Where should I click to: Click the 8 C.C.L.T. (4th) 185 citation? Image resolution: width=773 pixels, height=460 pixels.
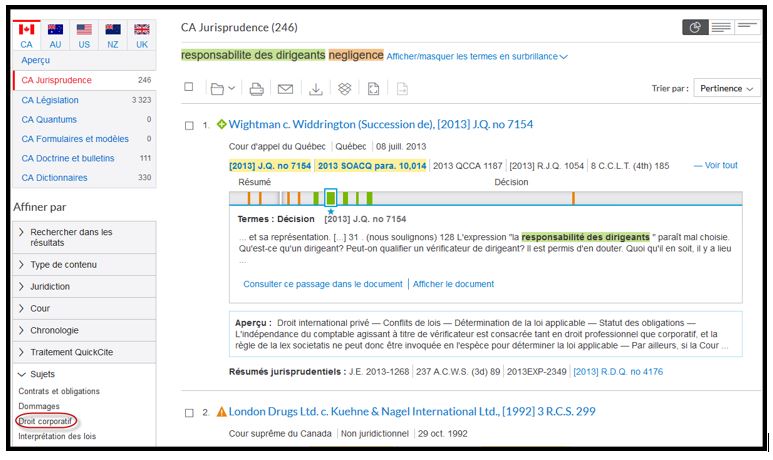click(x=630, y=166)
